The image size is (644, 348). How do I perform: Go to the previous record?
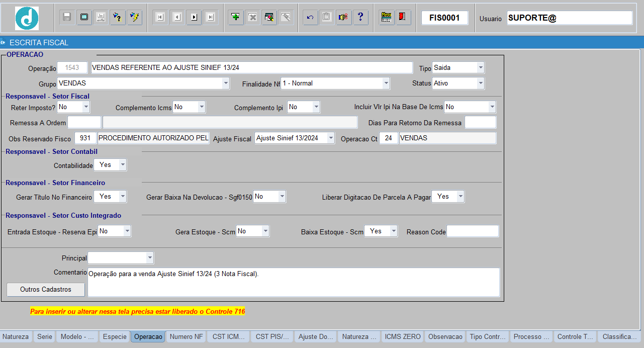click(x=176, y=17)
